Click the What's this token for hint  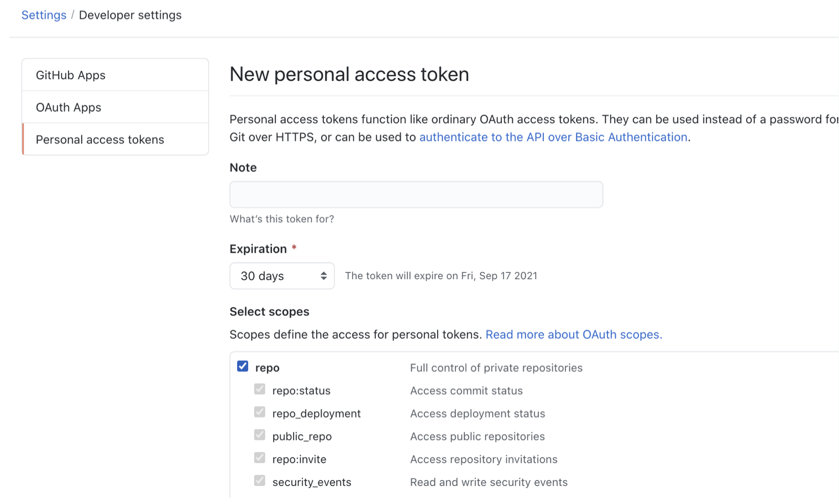click(282, 219)
